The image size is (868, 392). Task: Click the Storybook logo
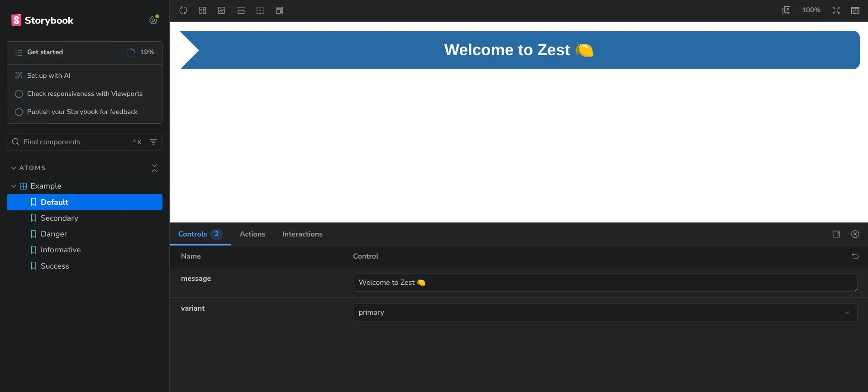tap(42, 20)
